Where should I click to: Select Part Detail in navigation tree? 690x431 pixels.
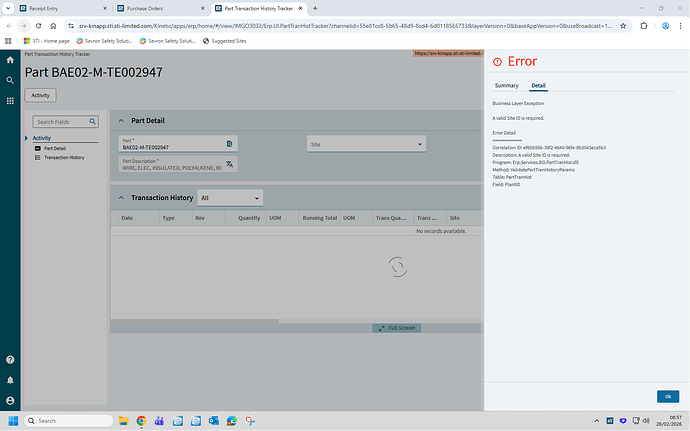click(55, 148)
